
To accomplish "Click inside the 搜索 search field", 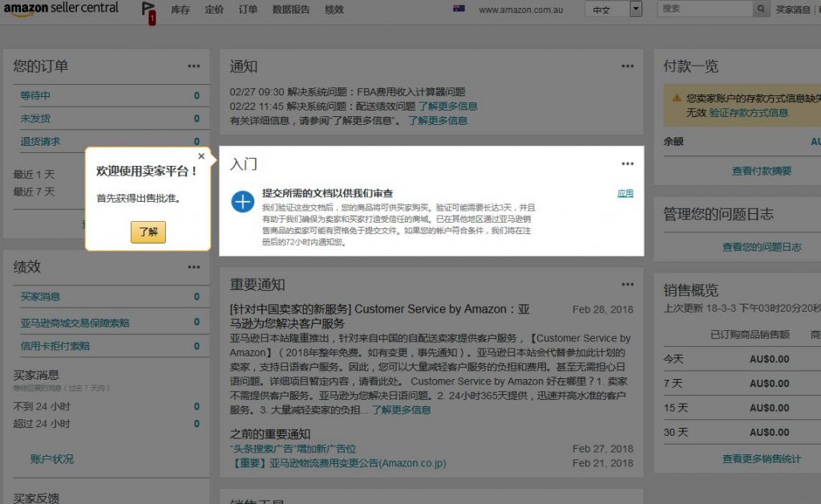I will tap(705, 9).
